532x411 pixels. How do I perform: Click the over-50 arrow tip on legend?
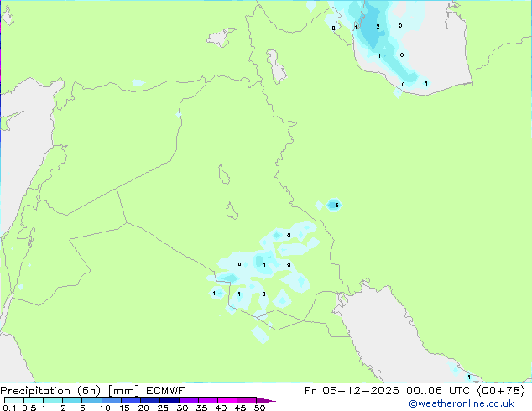[x=266, y=400]
